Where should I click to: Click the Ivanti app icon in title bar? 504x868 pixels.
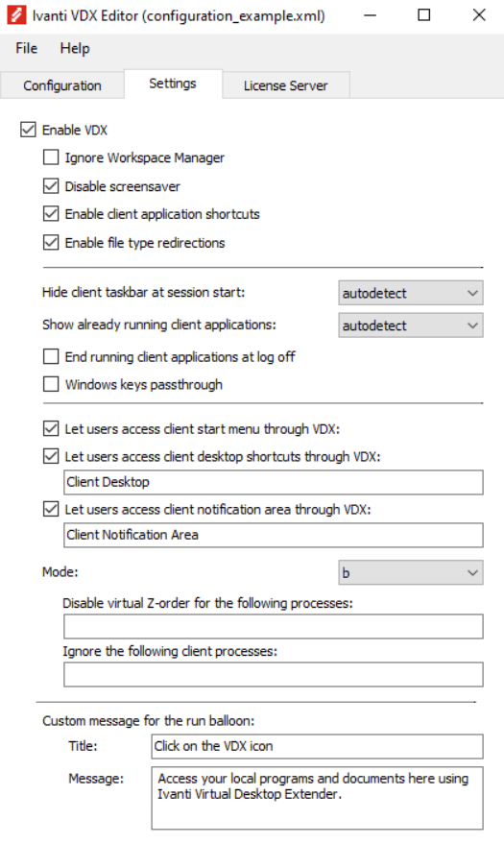click(x=16, y=15)
